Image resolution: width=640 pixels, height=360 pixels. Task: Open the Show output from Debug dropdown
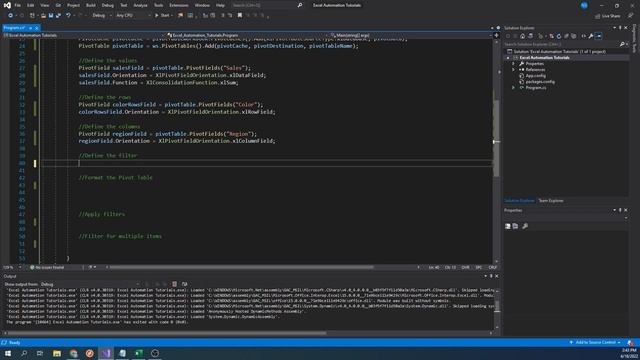click(90, 284)
